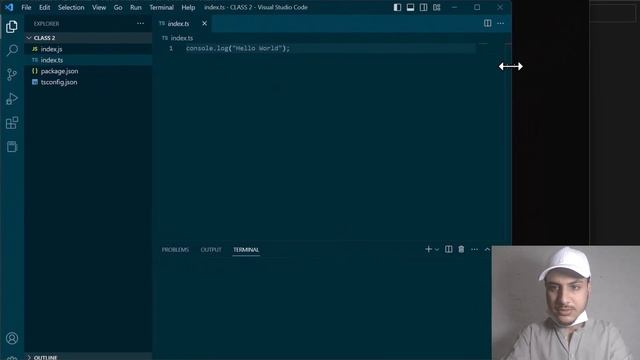The width and height of the screenshot is (640, 360).
Task: Open the Accounts menu icon
Action: (12, 338)
